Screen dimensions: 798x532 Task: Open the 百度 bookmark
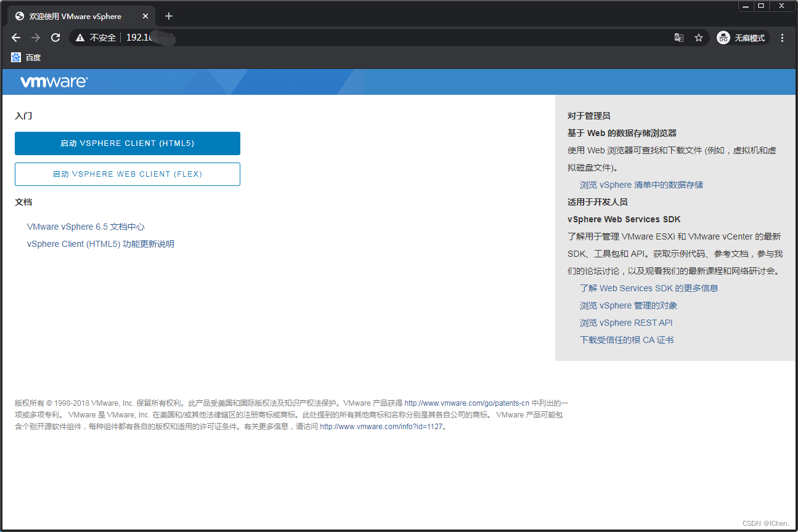[x=26, y=57]
